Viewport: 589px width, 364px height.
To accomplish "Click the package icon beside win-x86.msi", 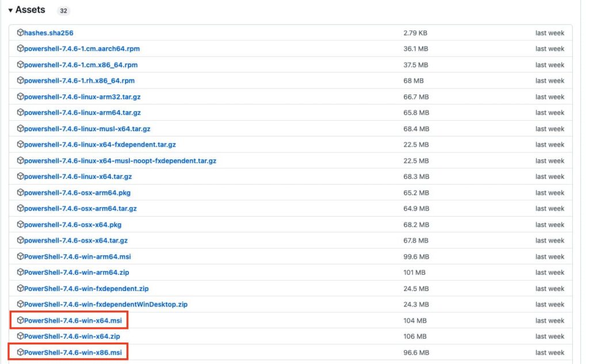I will coord(20,352).
